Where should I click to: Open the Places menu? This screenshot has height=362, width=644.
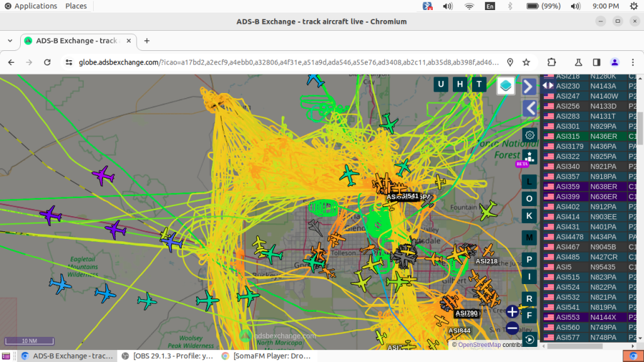pyautogui.click(x=76, y=6)
